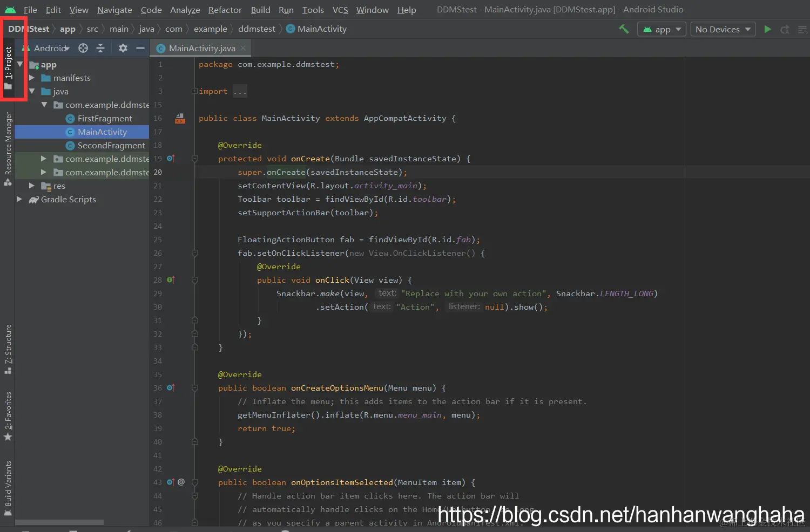Image resolution: width=810 pixels, height=532 pixels.
Task: Open the Tools menu
Action: point(313,10)
